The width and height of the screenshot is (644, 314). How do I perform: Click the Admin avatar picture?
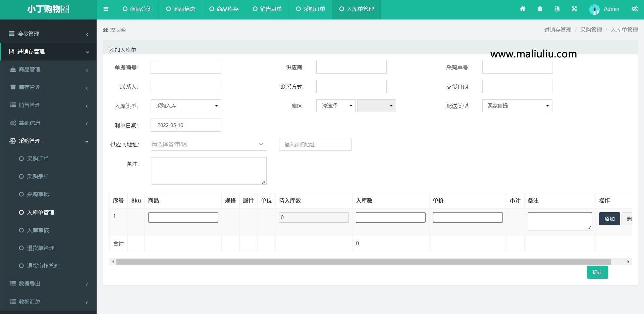coord(594,9)
